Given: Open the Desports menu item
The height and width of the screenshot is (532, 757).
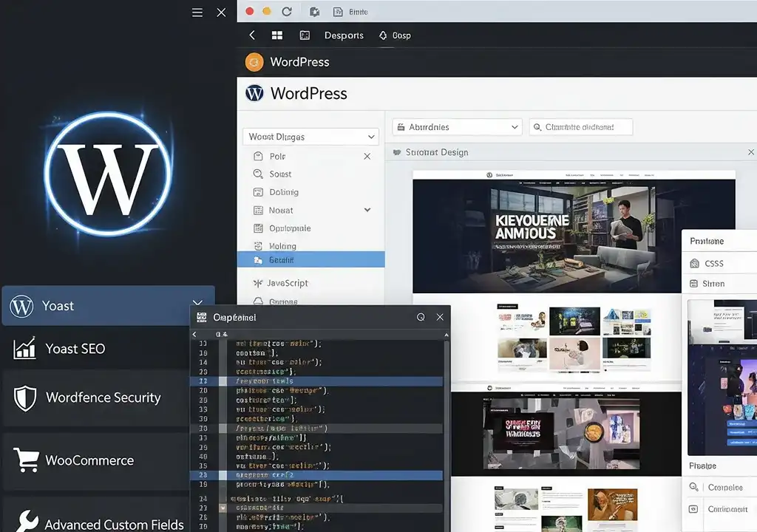Looking at the screenshot, I should coord(344,35).
